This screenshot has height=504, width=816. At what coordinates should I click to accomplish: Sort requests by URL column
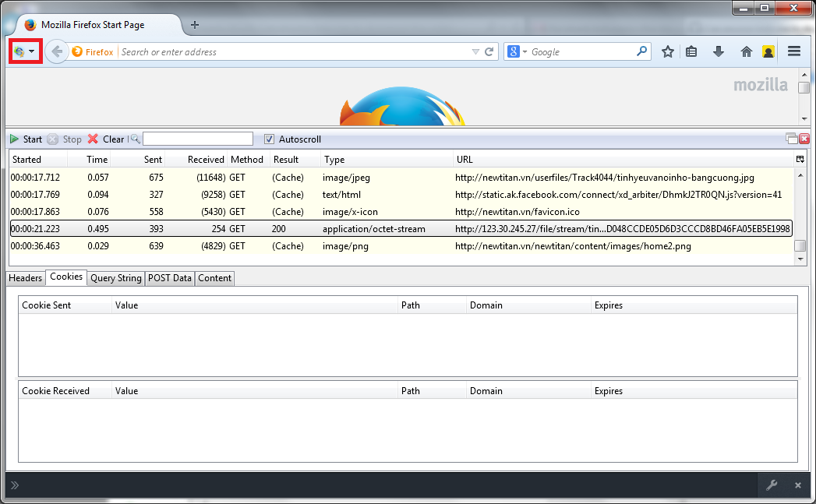[623, 159]
